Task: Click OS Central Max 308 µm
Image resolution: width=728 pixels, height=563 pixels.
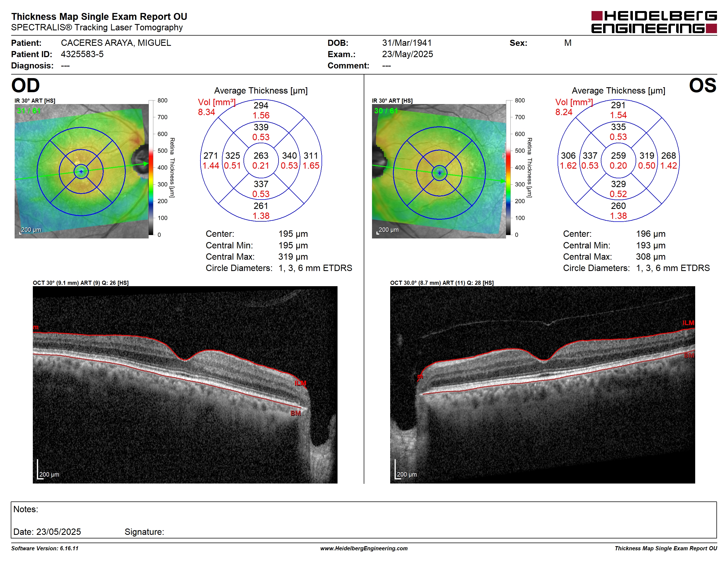Action: (x=651, y=256)
